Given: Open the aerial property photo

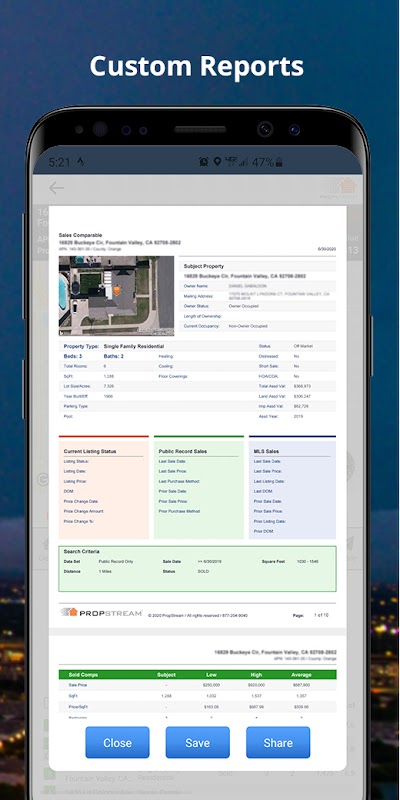Looking at the screenshot, I should 116,295.
